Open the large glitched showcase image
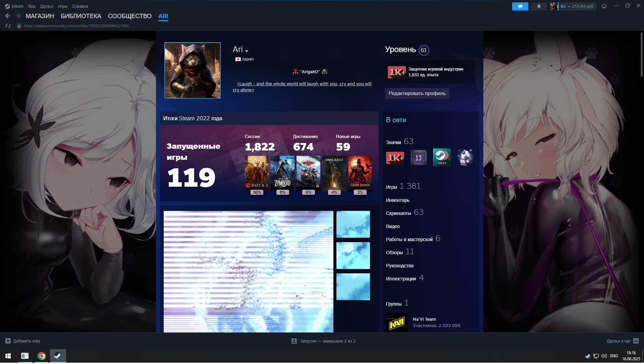Image resolution: width=644 pixels, height=364 pixels. pyautogui.click(x=249, y=272)
